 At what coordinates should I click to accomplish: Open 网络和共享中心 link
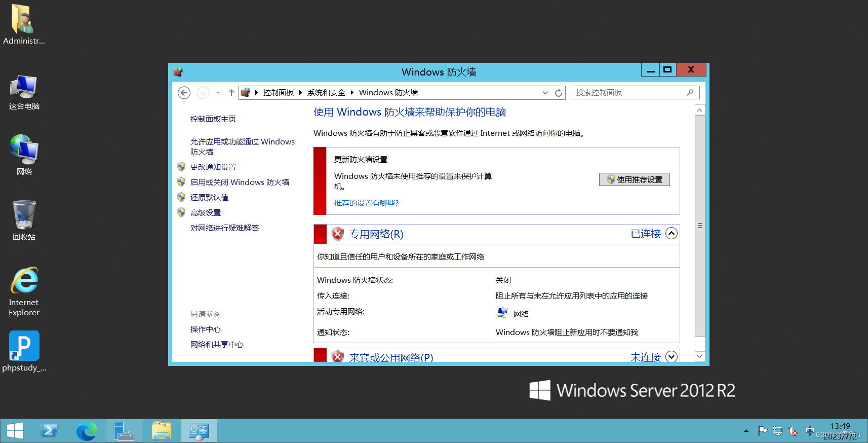point(217,344)
